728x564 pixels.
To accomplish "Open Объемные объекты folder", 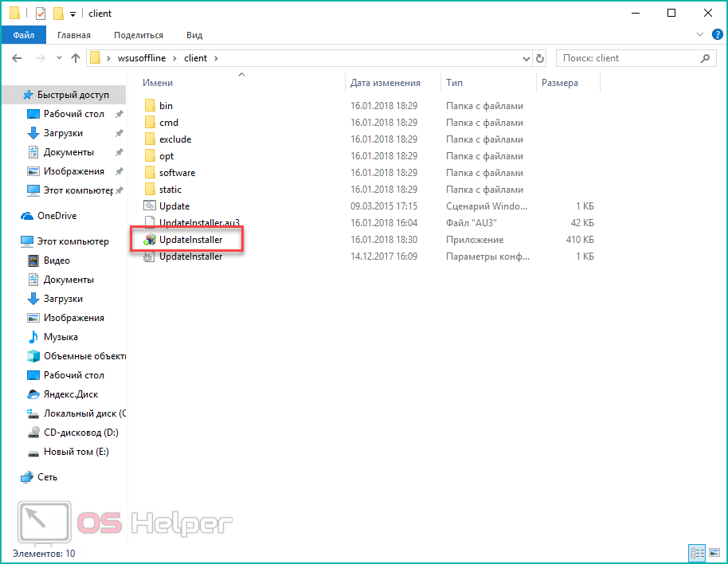I will pos(84,355).
